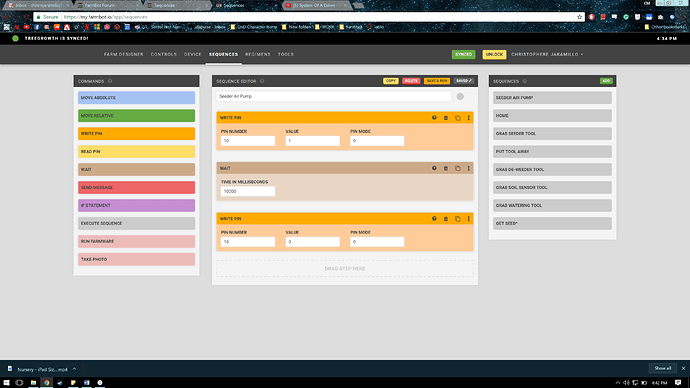Click the green Add sequence button
690x388 pixels.
tap(606, 81)
